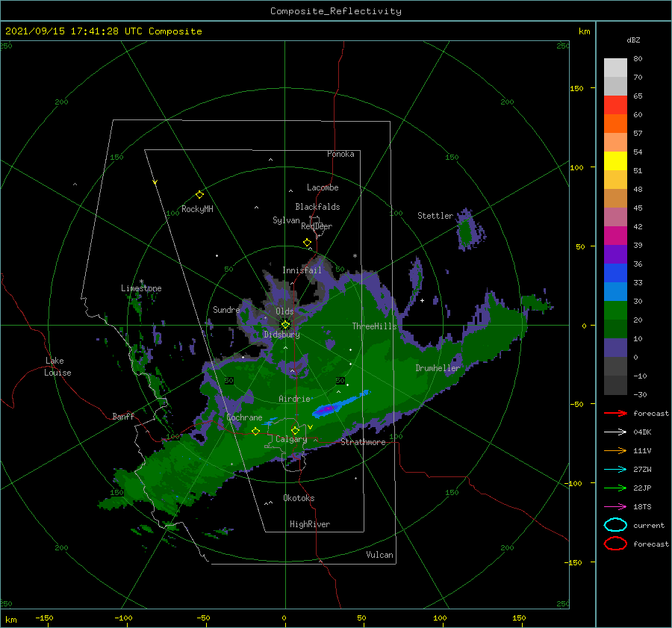Click the Composite_Reflectivity title
The height and width of the screenshot is (628, 672).
[336, 11]
